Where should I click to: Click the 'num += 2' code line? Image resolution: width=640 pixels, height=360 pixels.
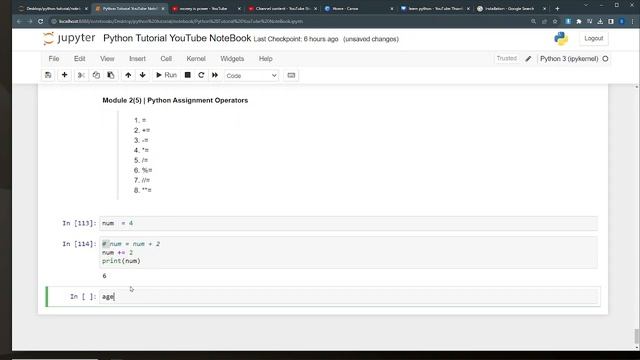click(x=117, y=253)
